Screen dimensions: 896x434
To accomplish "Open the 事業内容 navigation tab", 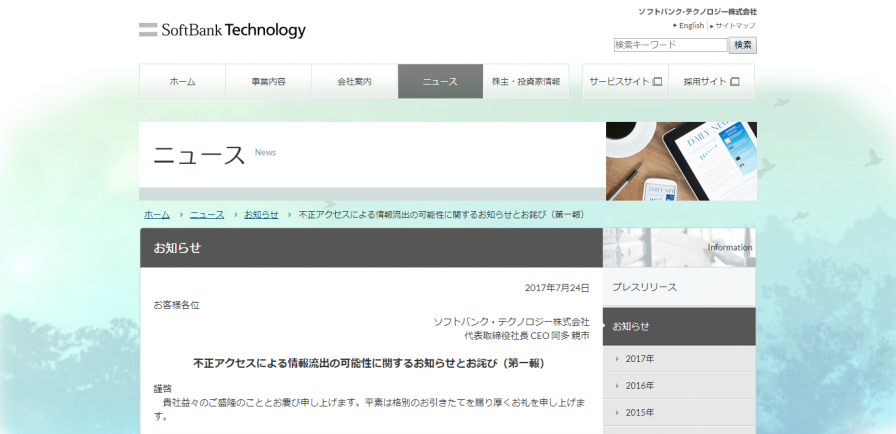I will coord(269,81).
